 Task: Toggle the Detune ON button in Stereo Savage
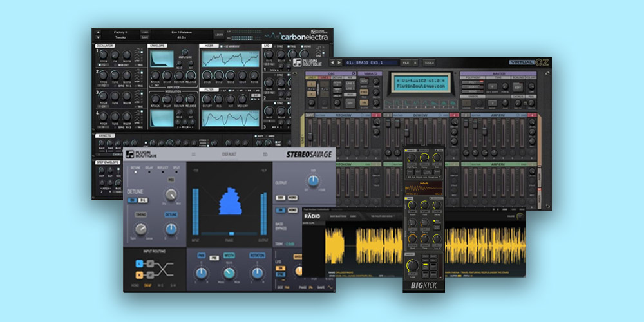pos(132,200)
